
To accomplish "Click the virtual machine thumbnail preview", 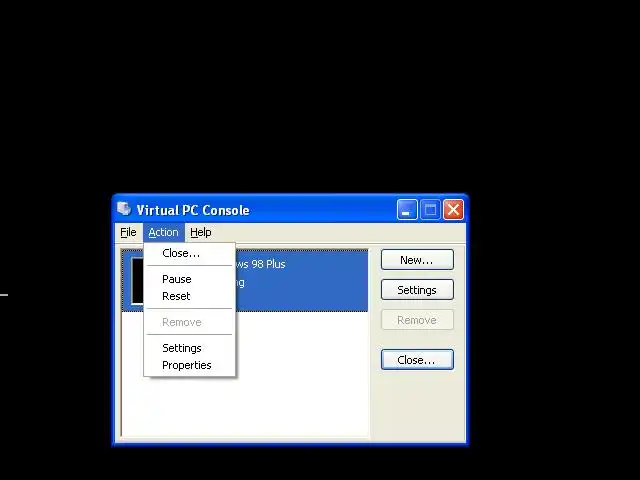I will [x=138, y=281].
